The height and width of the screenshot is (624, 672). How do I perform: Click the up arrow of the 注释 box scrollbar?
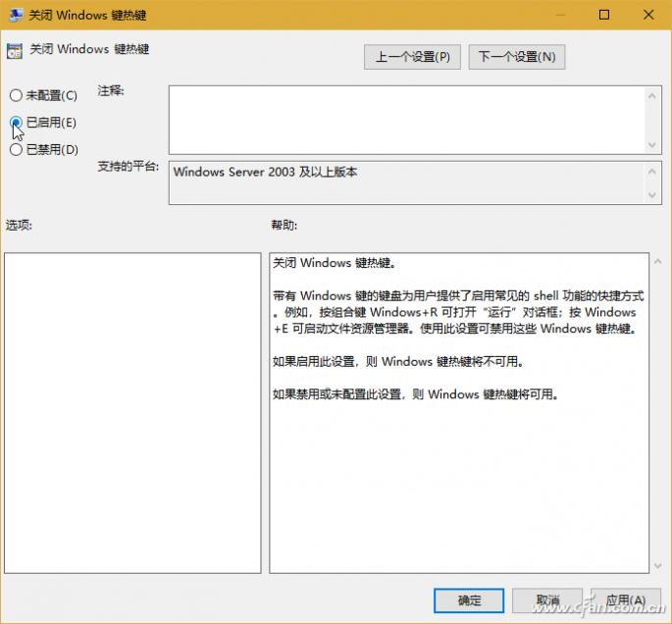coord(652,96)
